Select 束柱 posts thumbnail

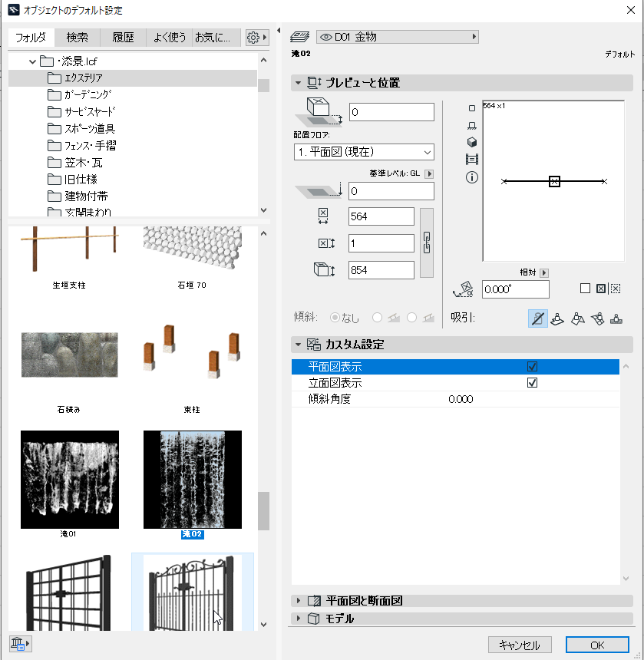click(192, 352)
